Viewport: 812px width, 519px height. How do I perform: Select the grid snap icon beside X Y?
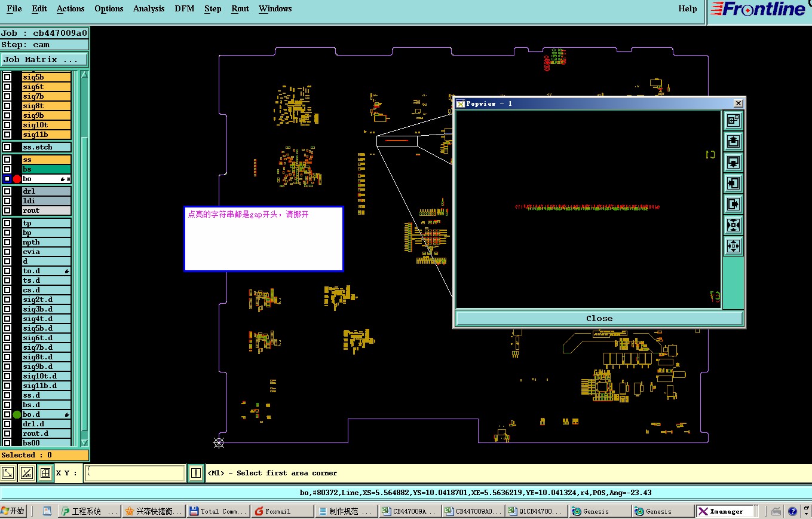(44, 473)
